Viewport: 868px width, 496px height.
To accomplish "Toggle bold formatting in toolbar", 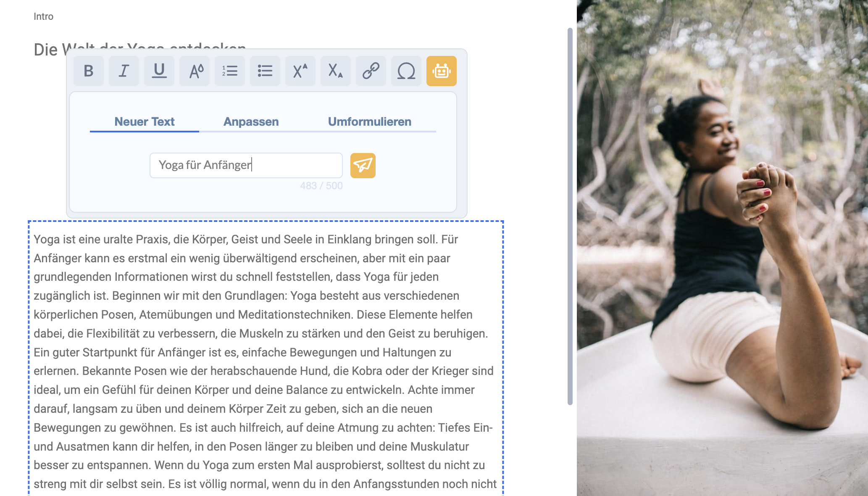I will pos(88,71).
